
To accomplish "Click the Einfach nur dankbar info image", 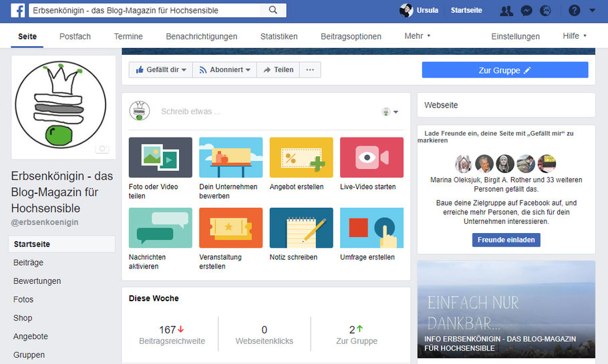I will click(506, 309).
